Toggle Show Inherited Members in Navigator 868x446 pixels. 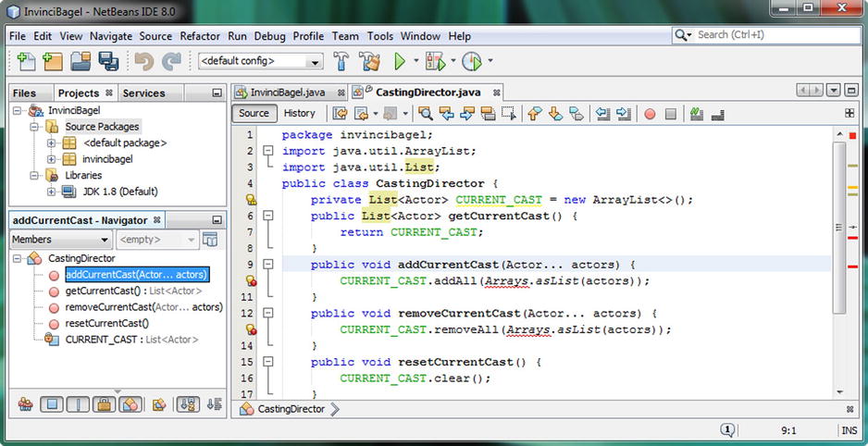(25, 404)
